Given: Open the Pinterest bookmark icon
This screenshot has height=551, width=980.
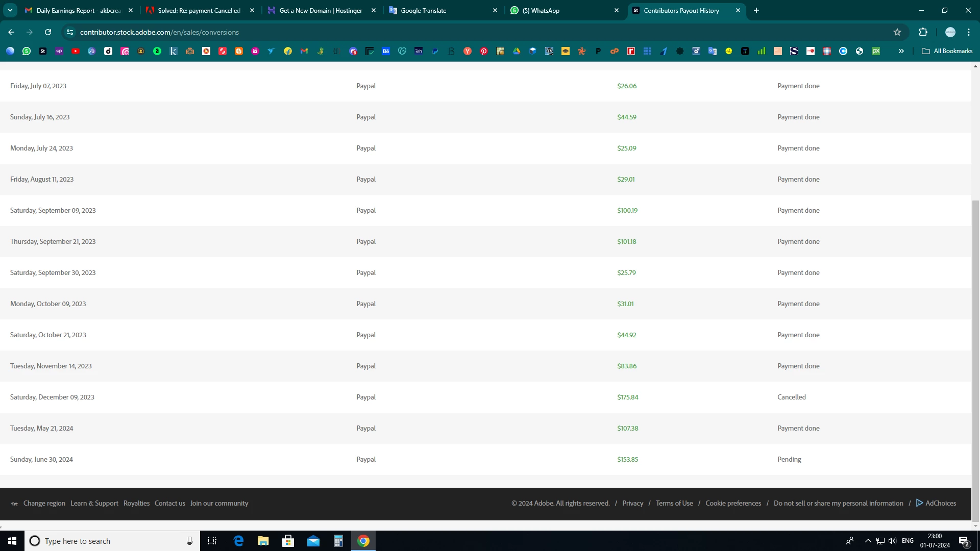Looking at the screenshot, I should tap(484, 51).
